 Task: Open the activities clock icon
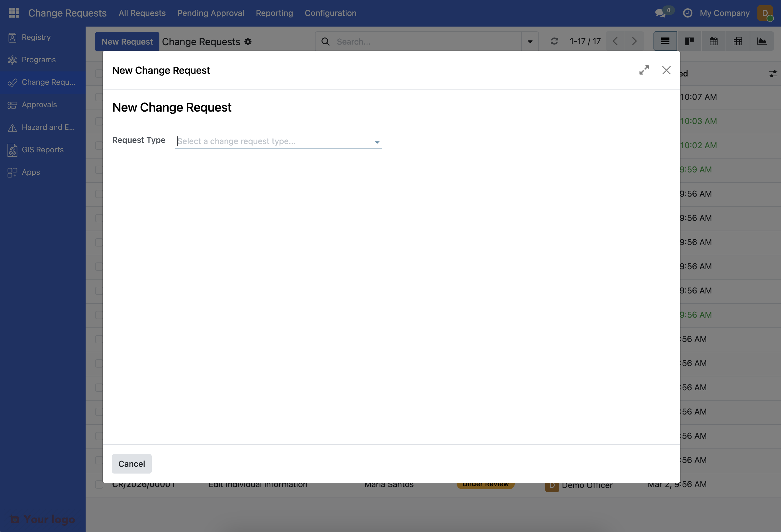[x=687, y=13]
